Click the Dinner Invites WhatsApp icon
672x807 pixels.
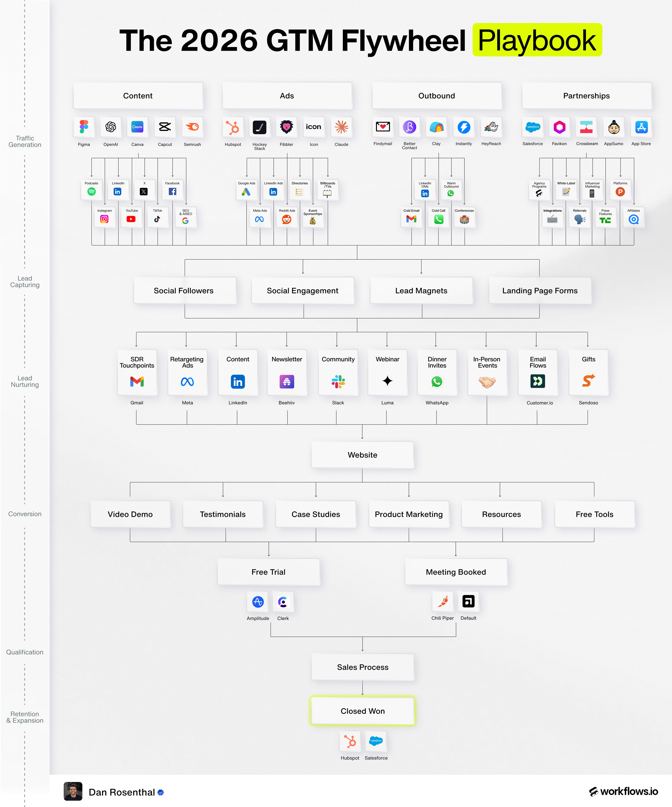pos(437,381)
